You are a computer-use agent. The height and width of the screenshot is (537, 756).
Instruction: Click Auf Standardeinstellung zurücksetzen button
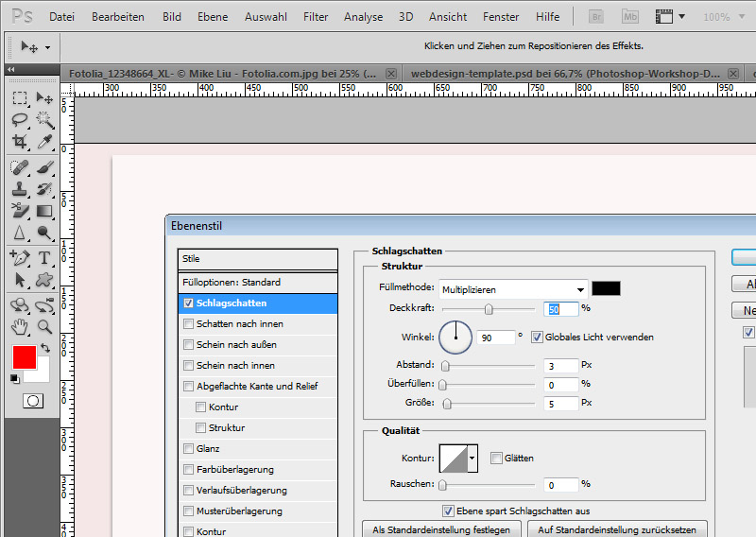[x=617, y=529]
